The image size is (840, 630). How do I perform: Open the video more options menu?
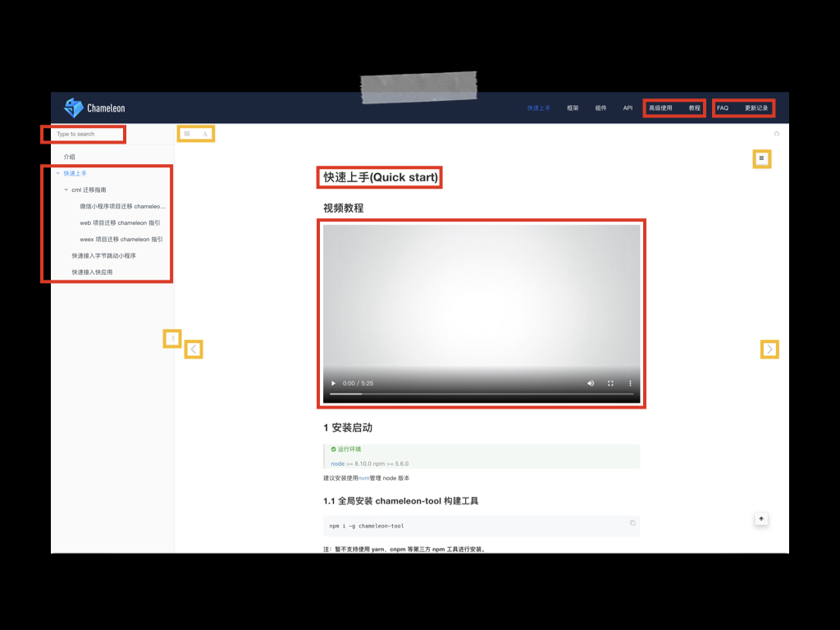[x=630, y=384]
